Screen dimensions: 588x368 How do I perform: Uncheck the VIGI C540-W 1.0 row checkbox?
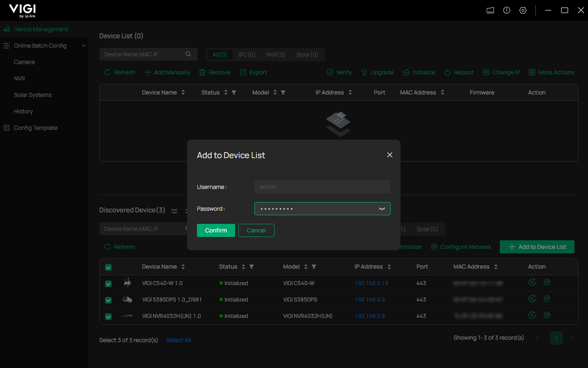click(x=108, y=284)
